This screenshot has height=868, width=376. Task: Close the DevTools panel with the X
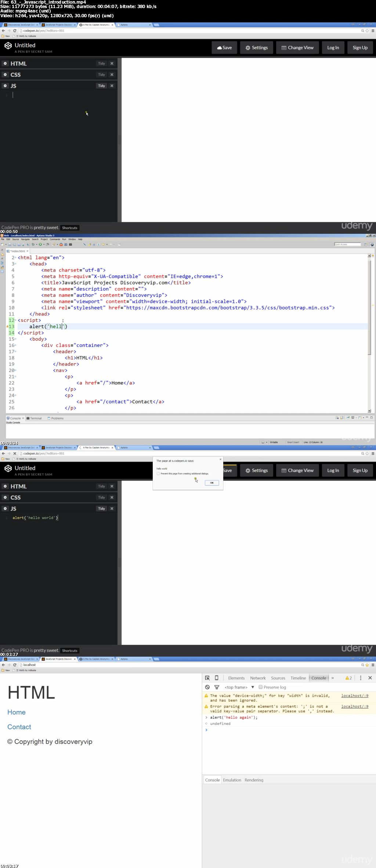[370, 678]
